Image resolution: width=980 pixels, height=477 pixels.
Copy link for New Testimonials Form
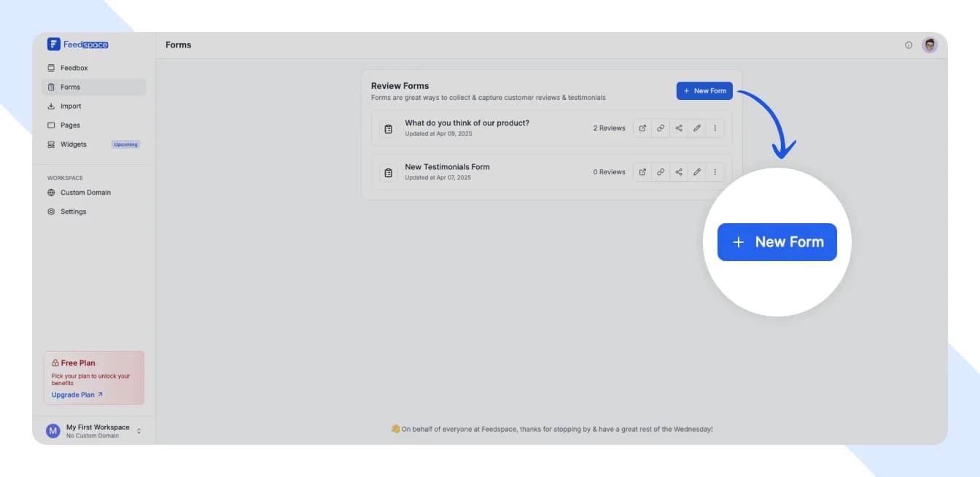661,172
